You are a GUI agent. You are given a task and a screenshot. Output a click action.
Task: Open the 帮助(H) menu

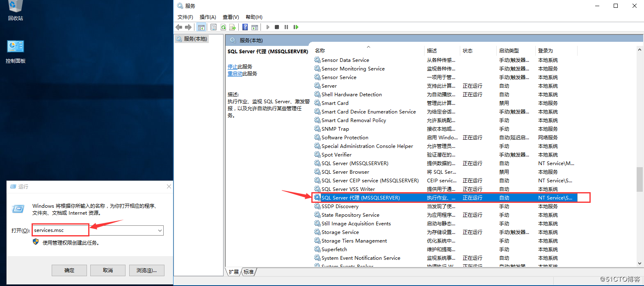pyautogui.click(x=254, y=17)
